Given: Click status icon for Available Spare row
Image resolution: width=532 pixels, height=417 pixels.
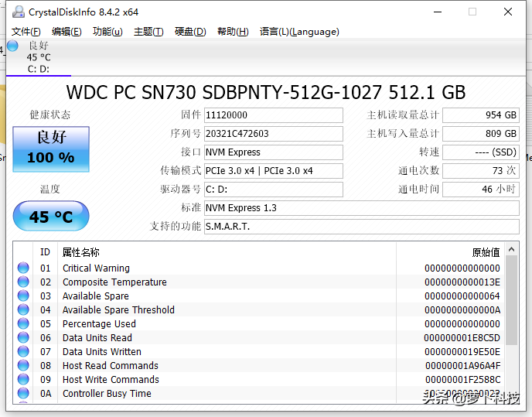Looking at the screenshot, I should [x=23, y=296].
